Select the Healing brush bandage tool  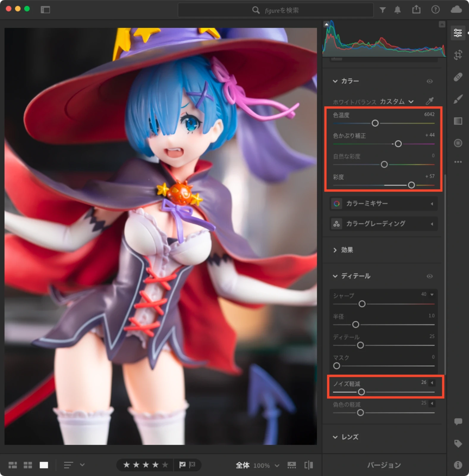[458, 77]
